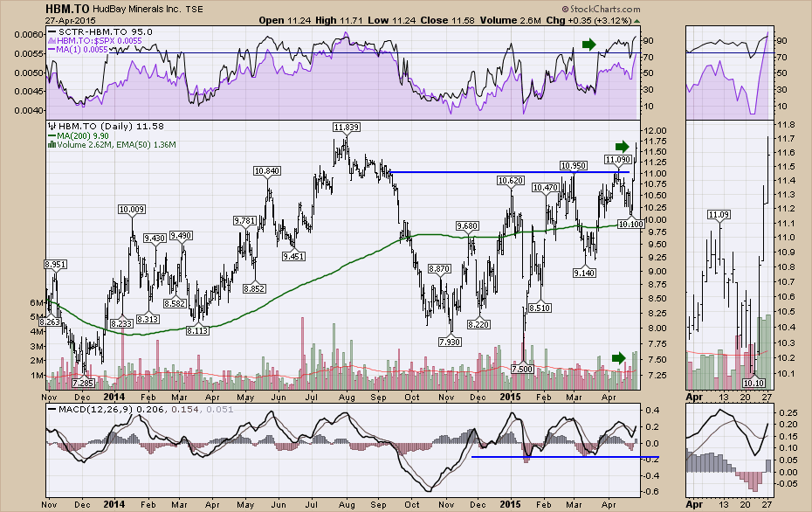Click the 9.140 low price label
This screenshot has height=512, width=812.
pyautogui.click(x=584, y=273)
